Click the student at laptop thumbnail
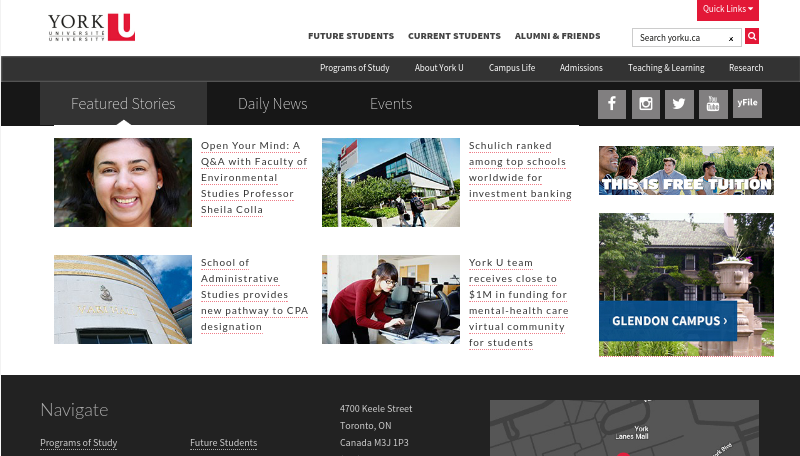Image resolution: width=800 pixels, height=456 pixels. tap(391, 299)
